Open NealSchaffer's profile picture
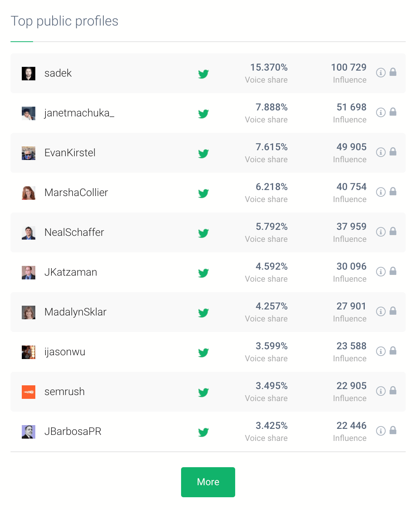The width and height of the screenshot is (420, 510). [29, 233]
